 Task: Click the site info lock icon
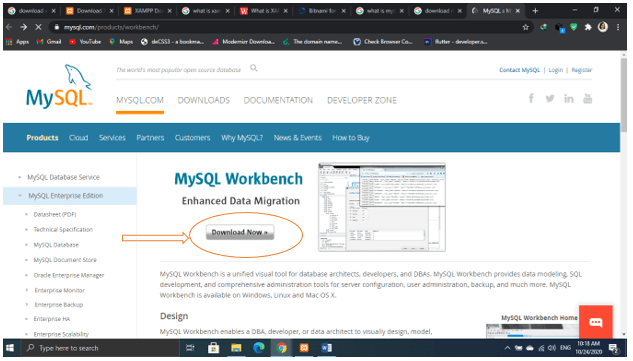click(57, 27)
